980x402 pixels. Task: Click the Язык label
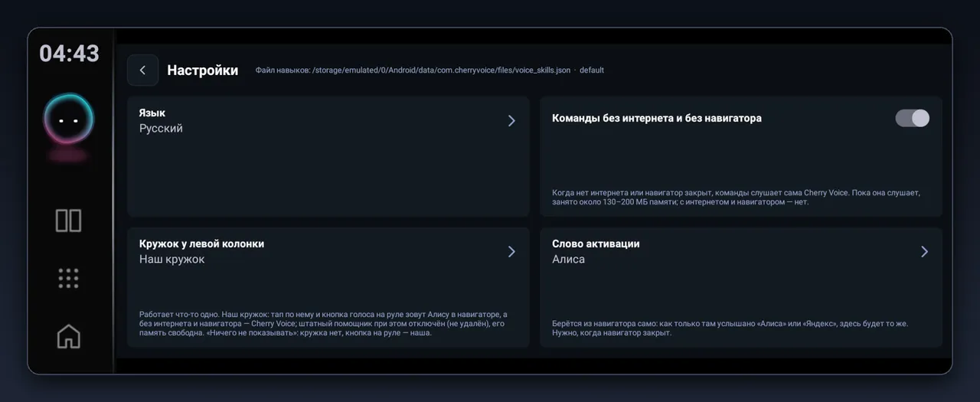tap(152, 113)
